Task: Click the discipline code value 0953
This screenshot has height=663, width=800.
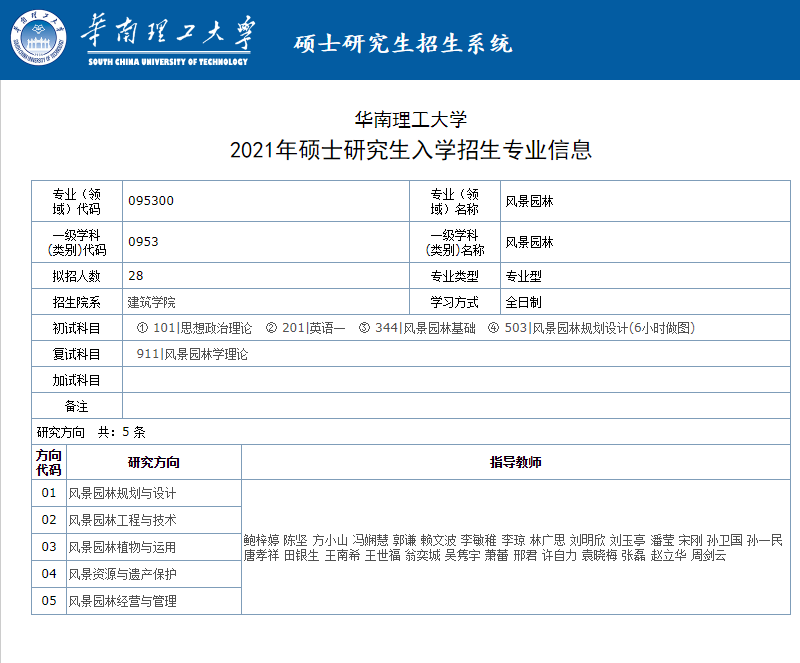Action: pyautogui.click(x=143, y=241)
